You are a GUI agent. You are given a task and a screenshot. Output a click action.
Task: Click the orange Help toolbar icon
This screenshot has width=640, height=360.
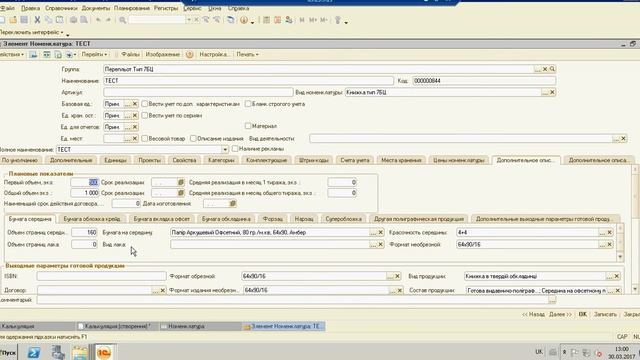(244, 20)
